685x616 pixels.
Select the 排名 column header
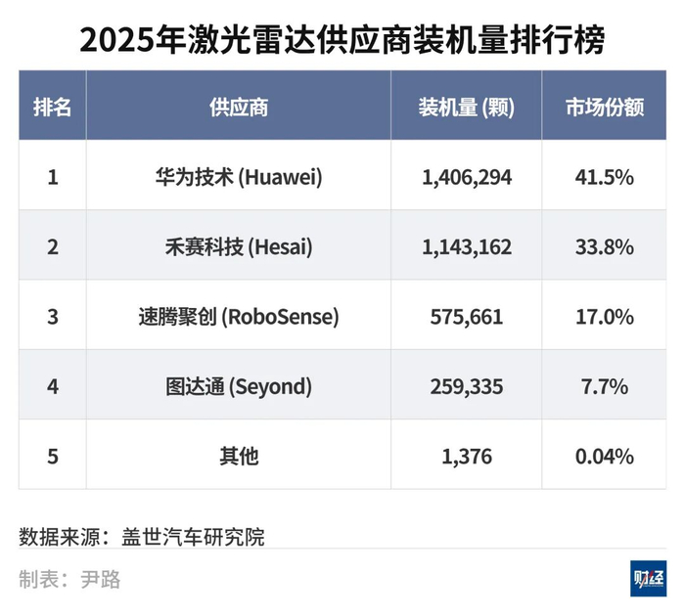pos(53,108)
